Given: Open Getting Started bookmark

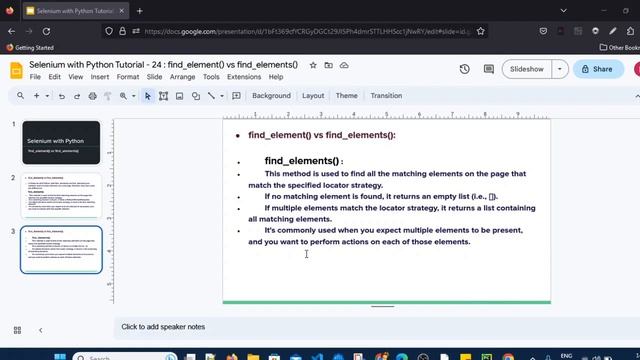Looking at the screenshot, I should 30,48.
